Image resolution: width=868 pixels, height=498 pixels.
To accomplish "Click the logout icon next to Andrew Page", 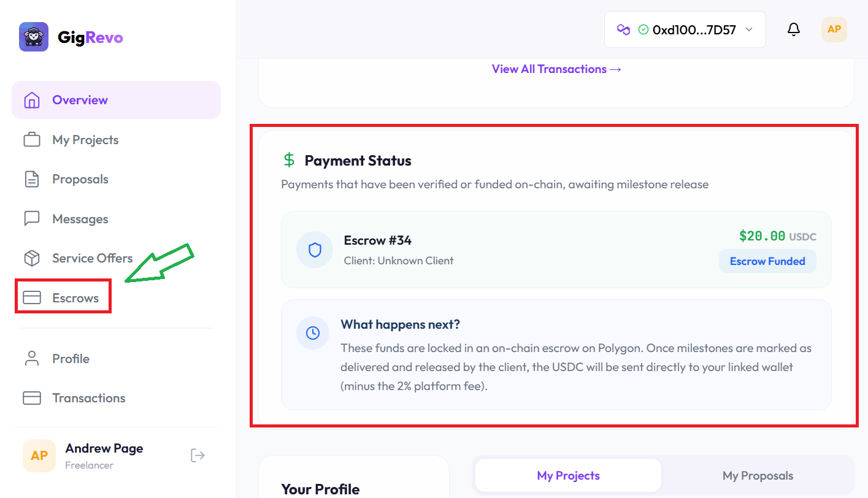I will tap(197, 455).
